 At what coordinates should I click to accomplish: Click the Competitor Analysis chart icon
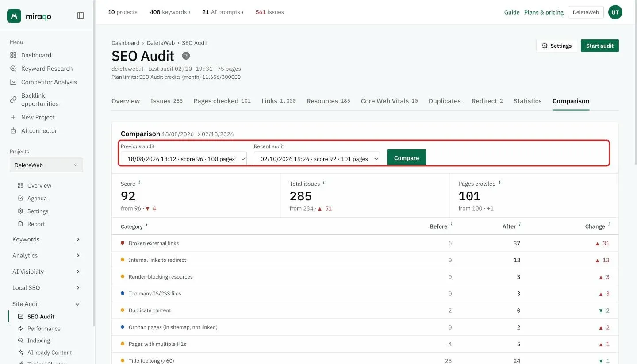click(x=13, y=82)
